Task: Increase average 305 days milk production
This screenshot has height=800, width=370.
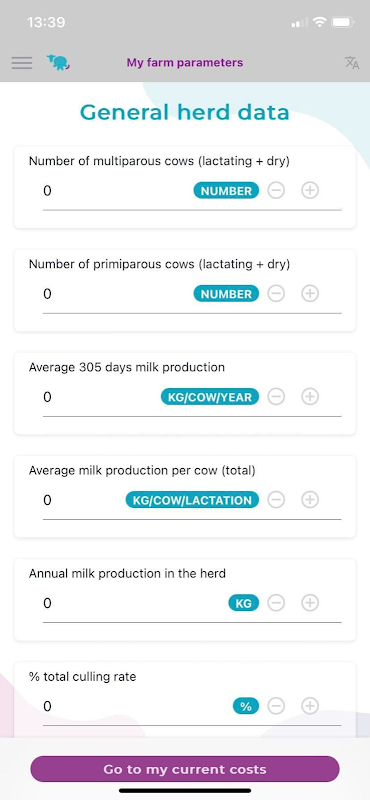Action: click(x=310, y=397)
